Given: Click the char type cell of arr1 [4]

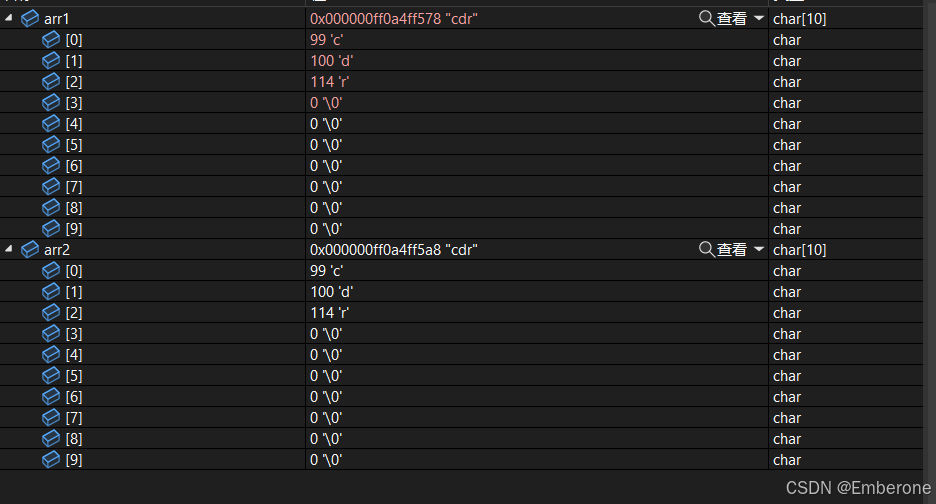Looking at the screenshot, I should pos(787,124).
